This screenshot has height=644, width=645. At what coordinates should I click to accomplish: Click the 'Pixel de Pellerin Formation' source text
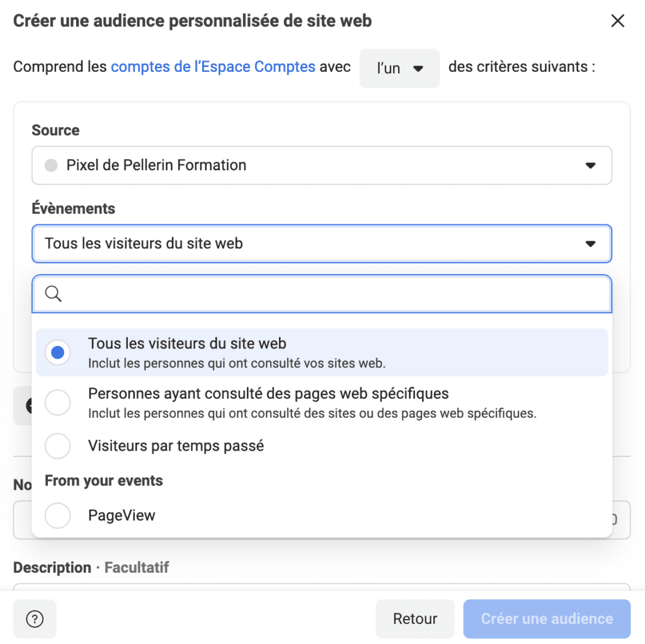point(156,166)
